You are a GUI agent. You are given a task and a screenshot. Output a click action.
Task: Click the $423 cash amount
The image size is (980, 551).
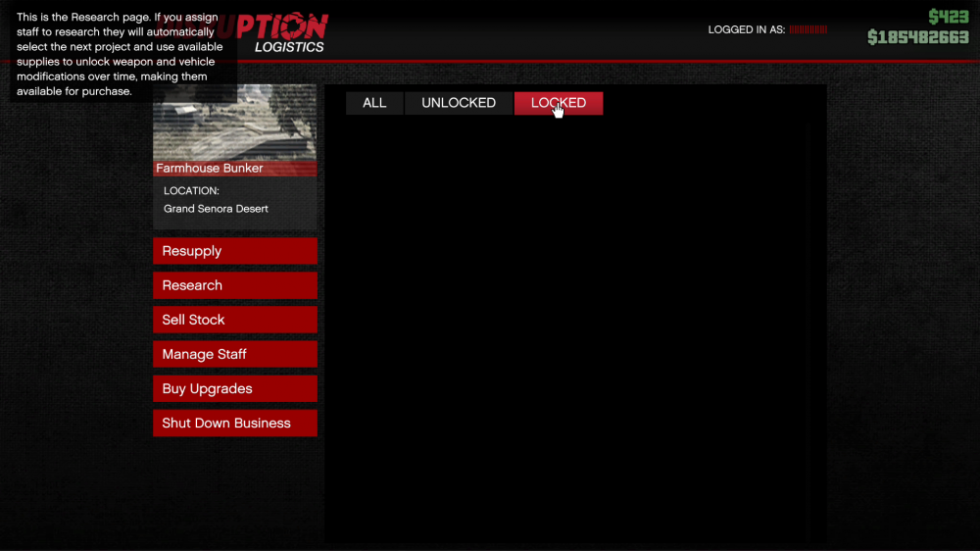[948, 17]
